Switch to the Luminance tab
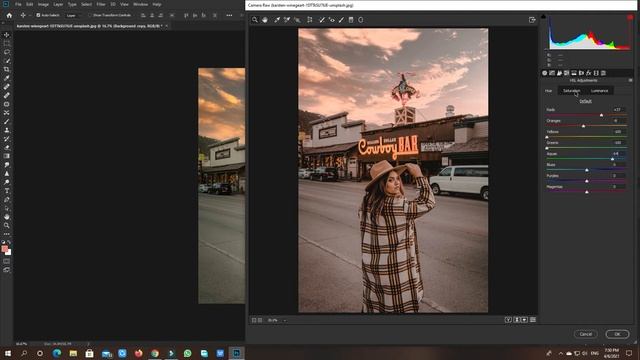This screenshot has width=640, height=360. pos(599,91)
